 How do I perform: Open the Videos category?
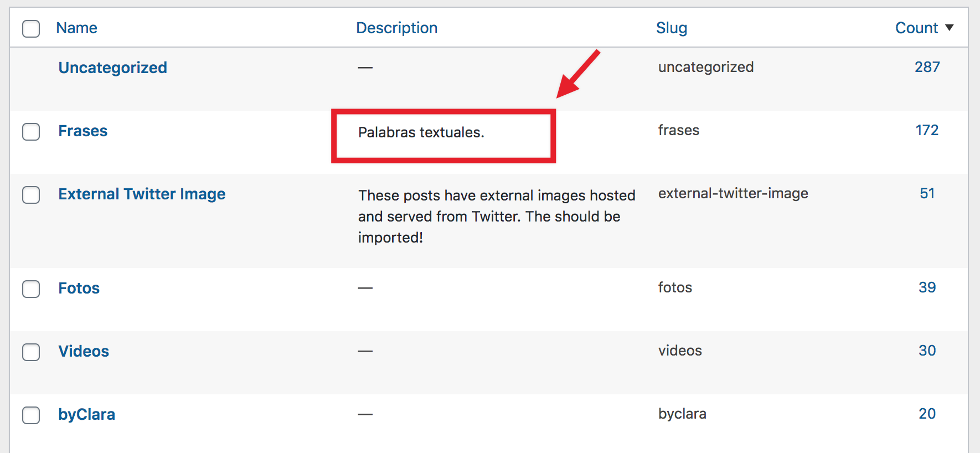[84, 351]
